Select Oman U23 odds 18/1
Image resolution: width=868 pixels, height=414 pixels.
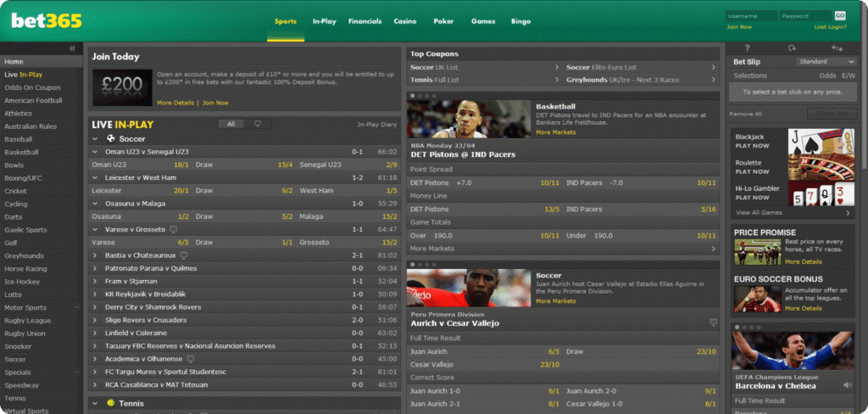pos(181,165)
